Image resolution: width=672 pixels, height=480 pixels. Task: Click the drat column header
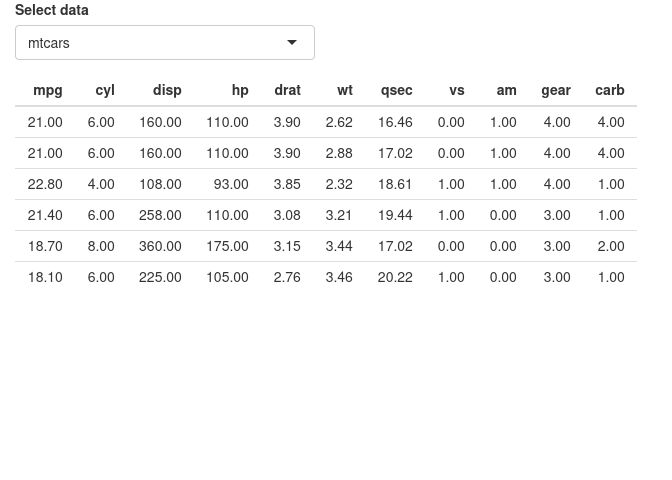288,90
